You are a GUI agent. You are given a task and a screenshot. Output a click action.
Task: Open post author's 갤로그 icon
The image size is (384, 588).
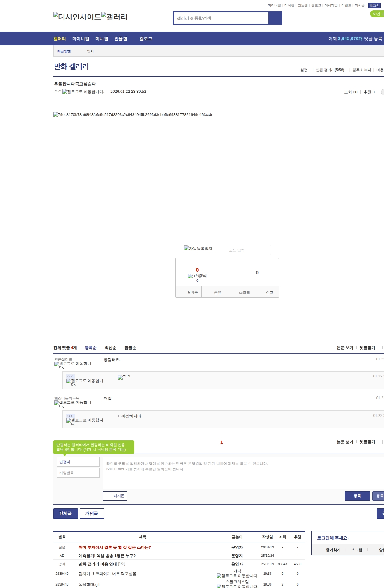click(x=83, y=92)
